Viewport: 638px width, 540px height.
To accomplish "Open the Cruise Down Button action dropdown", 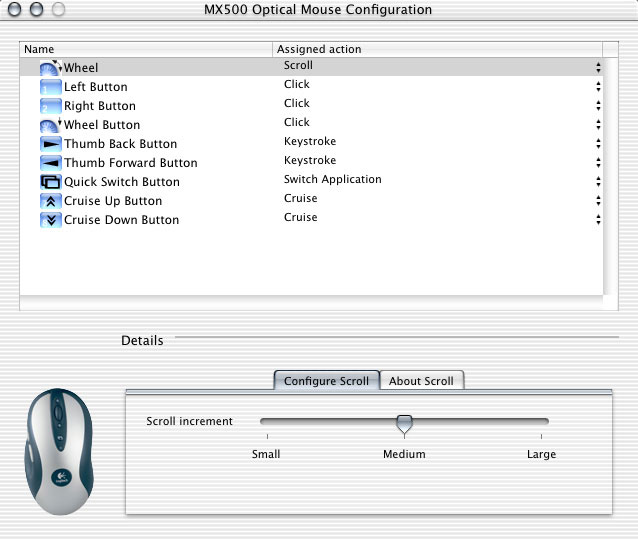I will point(598,220).
